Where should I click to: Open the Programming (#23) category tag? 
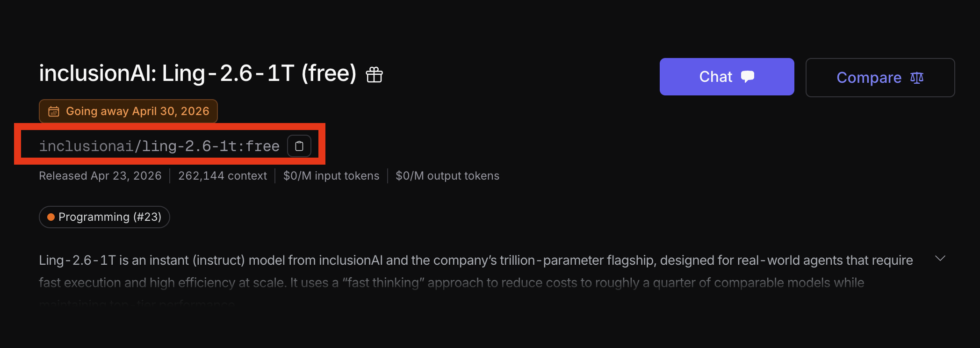point(104,217)
